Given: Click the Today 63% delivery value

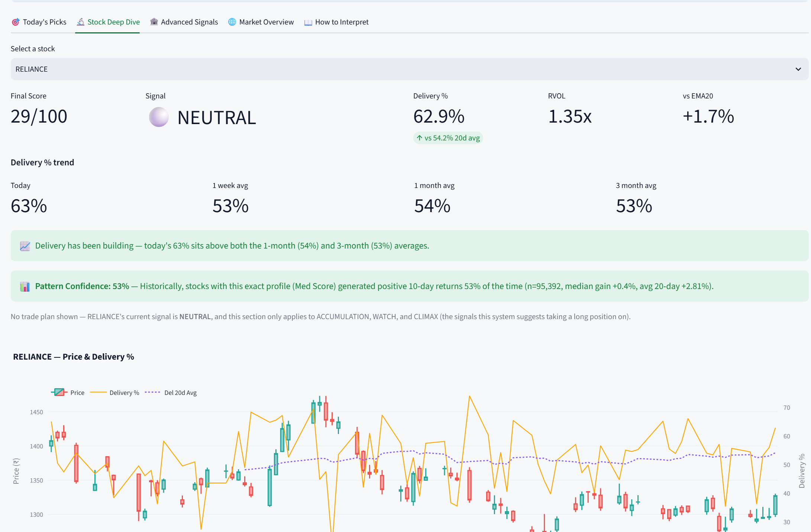Looking at the screenshot, I should point(29,206).
